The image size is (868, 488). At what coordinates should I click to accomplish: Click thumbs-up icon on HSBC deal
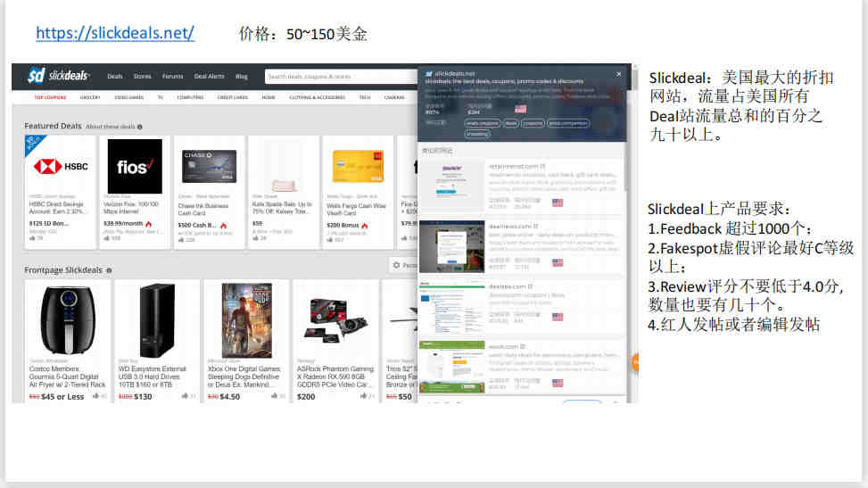[x=33, y=238]
